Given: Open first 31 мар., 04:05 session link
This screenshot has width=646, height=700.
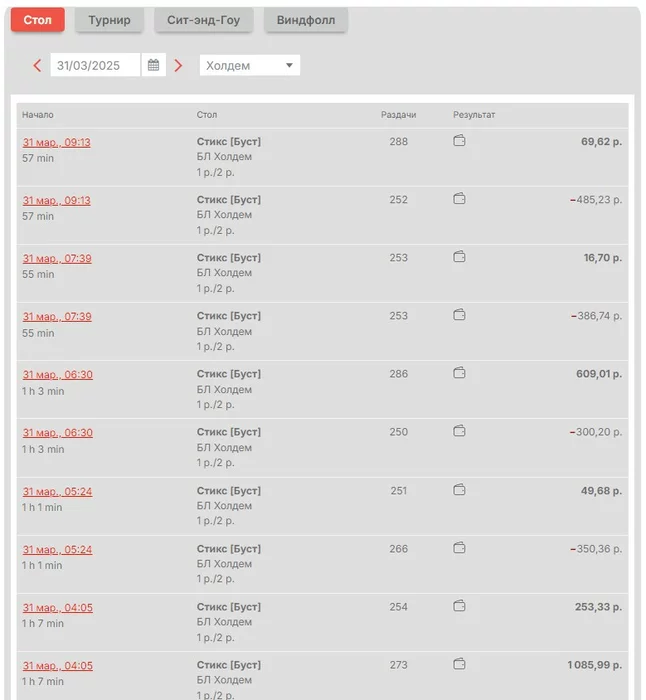Looking at the screenshot, I should (x=57, y=608).
